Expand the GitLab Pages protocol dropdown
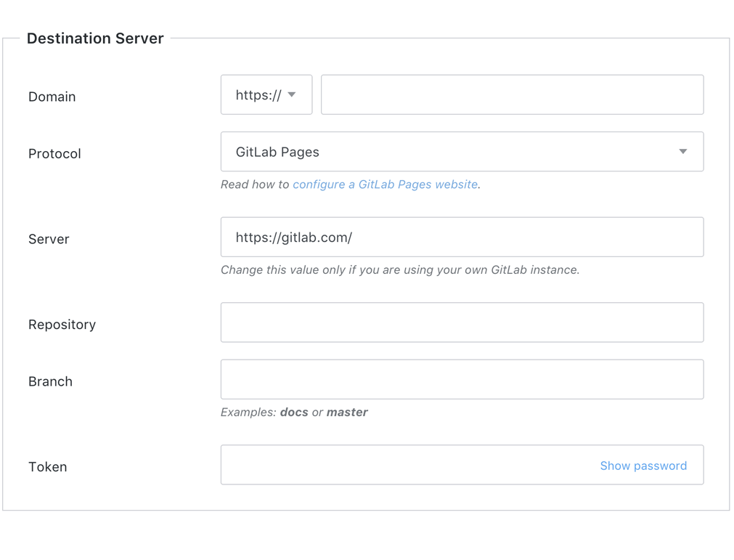 point(462,152)
